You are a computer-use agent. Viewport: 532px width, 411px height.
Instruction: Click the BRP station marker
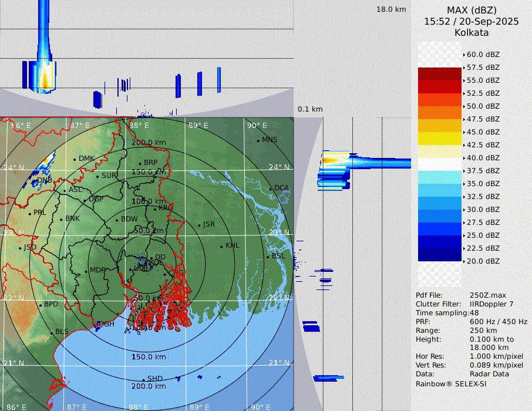(140, 163)
